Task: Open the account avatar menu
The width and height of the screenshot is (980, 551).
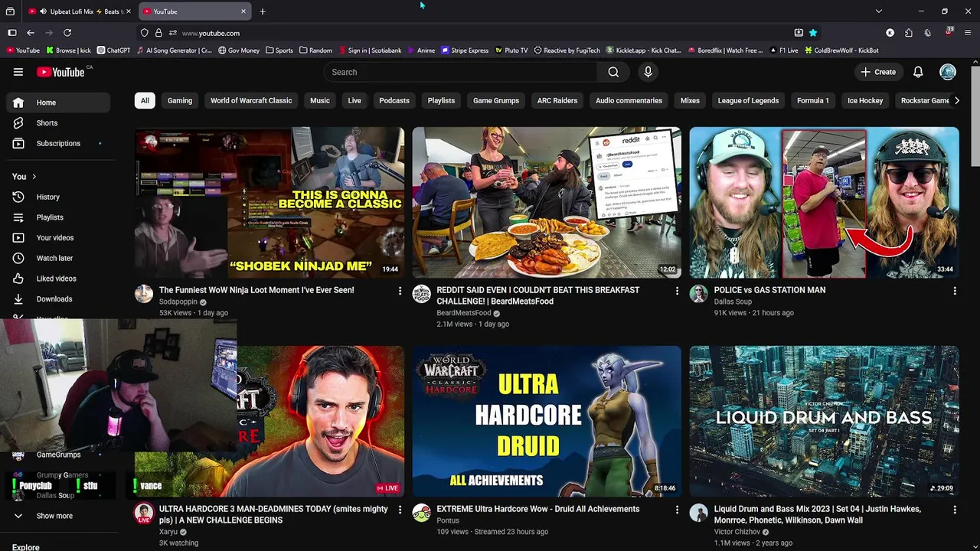Action: [948, 72]
